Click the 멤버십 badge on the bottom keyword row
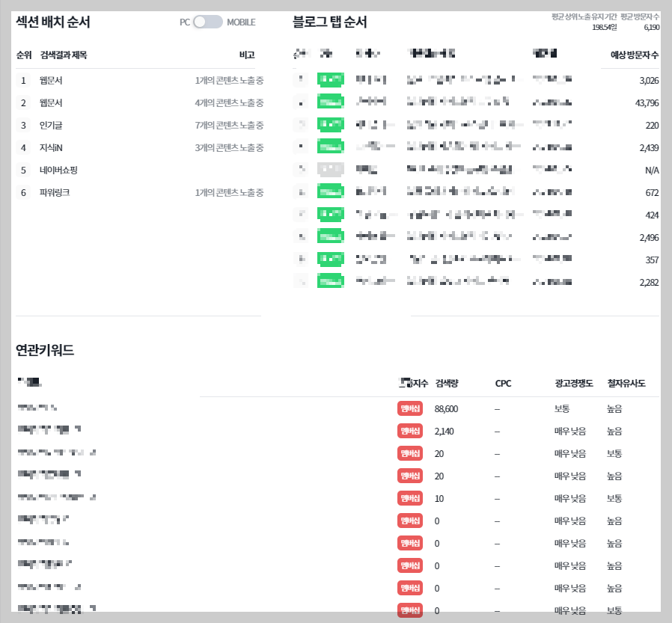 [409, 610]
